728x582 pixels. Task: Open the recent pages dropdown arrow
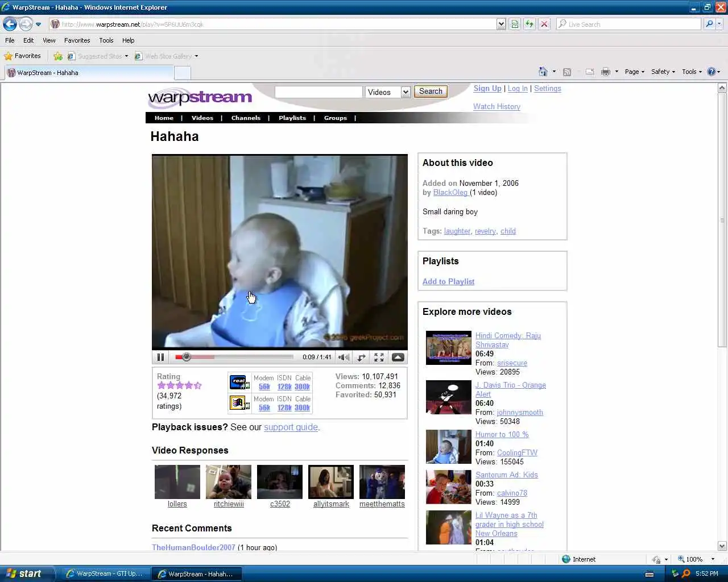point(38,24)
